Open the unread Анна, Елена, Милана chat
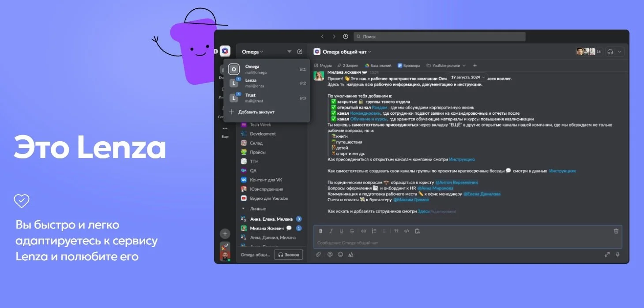This screenshot has width=644, height=308. pos(271,219)
